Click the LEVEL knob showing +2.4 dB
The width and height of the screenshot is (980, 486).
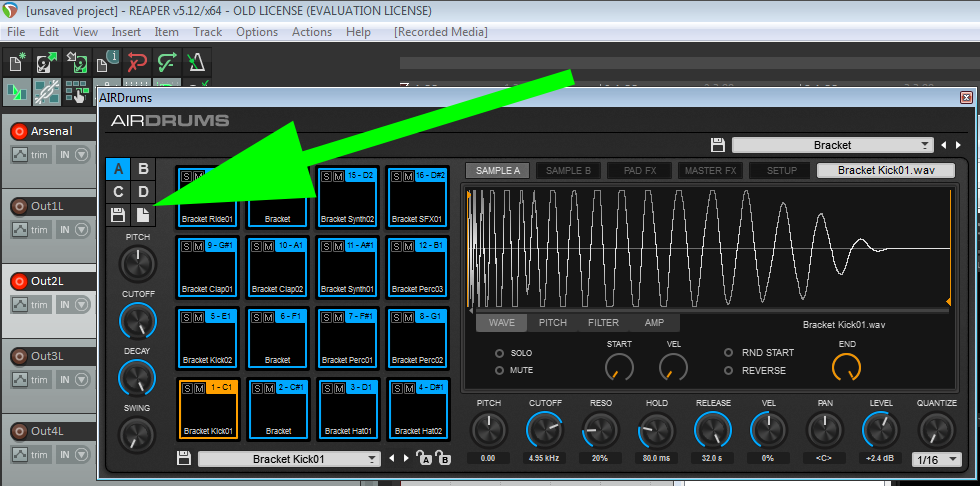pos(881,430)
